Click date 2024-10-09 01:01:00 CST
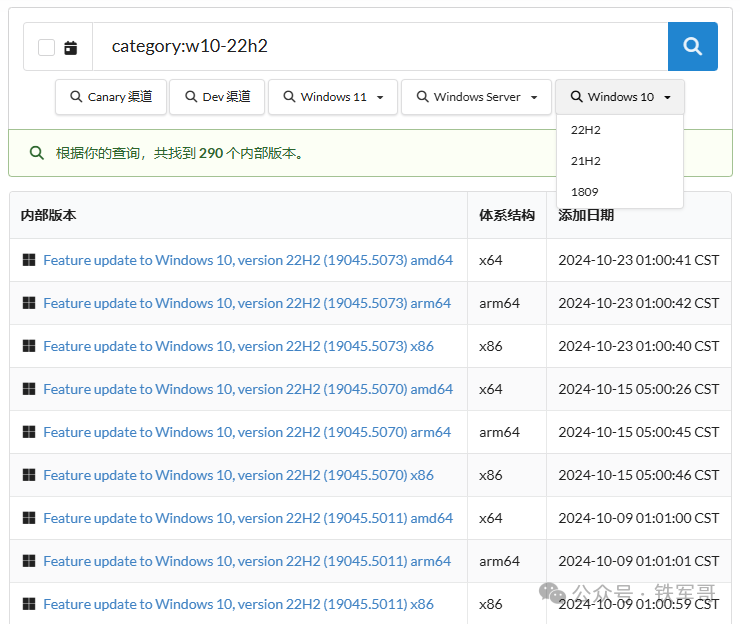The image size is (740, 624). pos(639,518)
